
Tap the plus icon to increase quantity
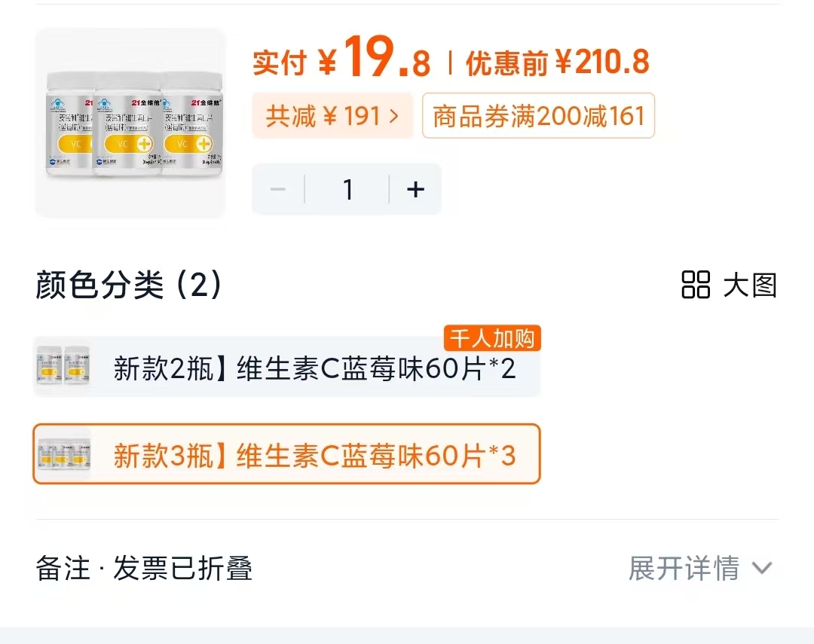tap(414, 189)
